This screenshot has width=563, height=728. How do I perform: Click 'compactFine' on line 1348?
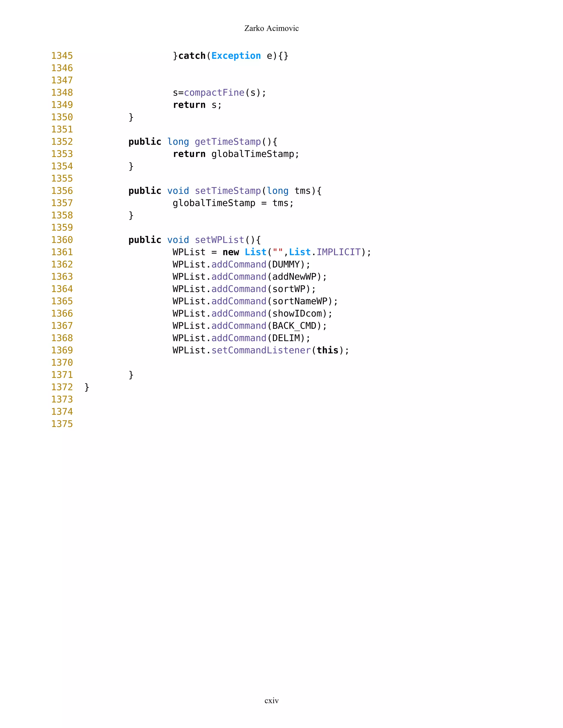[214, 93]
